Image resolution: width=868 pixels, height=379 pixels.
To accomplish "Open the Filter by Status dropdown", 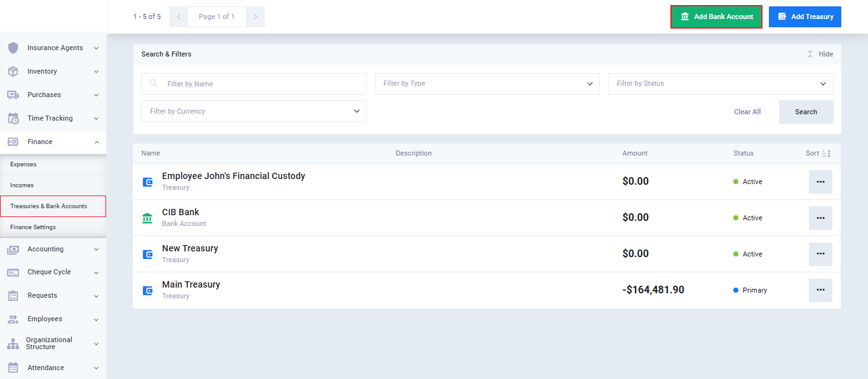I will pyautogui.click(x=721, y=83).
